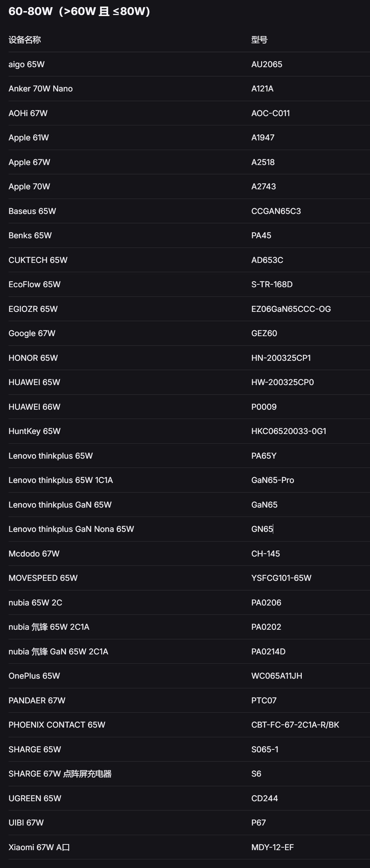Click model number AOC-C011
Viewport: 370px width, 868px height.
tap(270, 113)
